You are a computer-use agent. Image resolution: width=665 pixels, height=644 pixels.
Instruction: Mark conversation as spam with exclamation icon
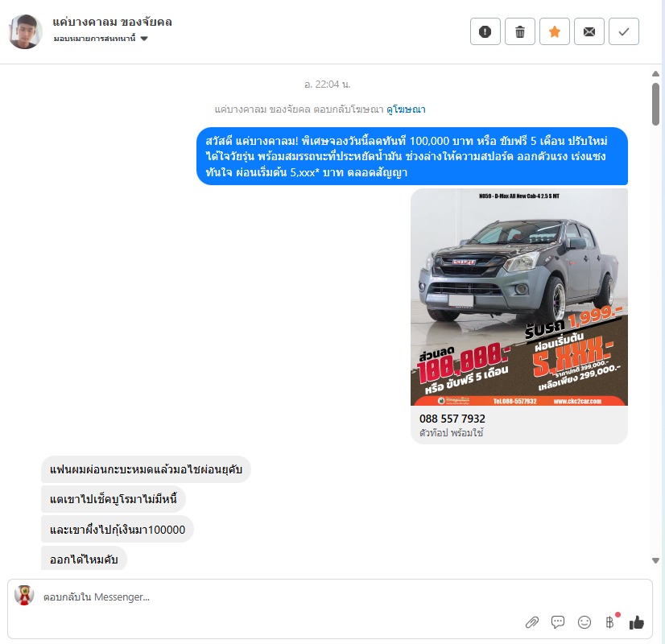(x=485, y=31)
